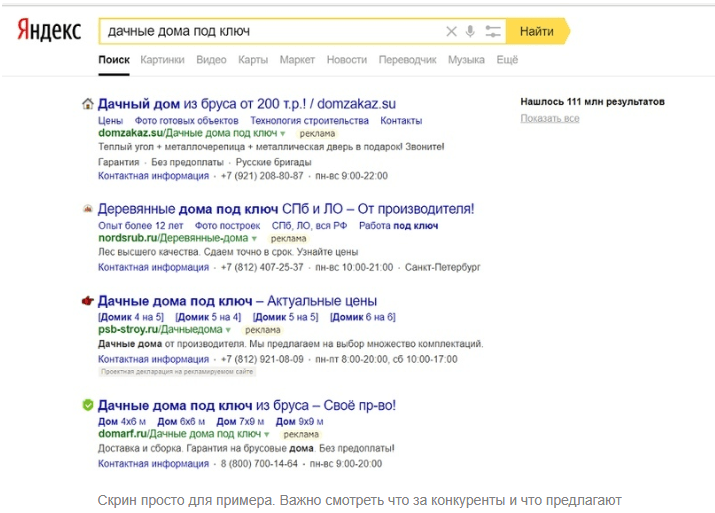Expand arrow next to domzakaz.su URL
The image size is (715, 513).
point(283,134)
